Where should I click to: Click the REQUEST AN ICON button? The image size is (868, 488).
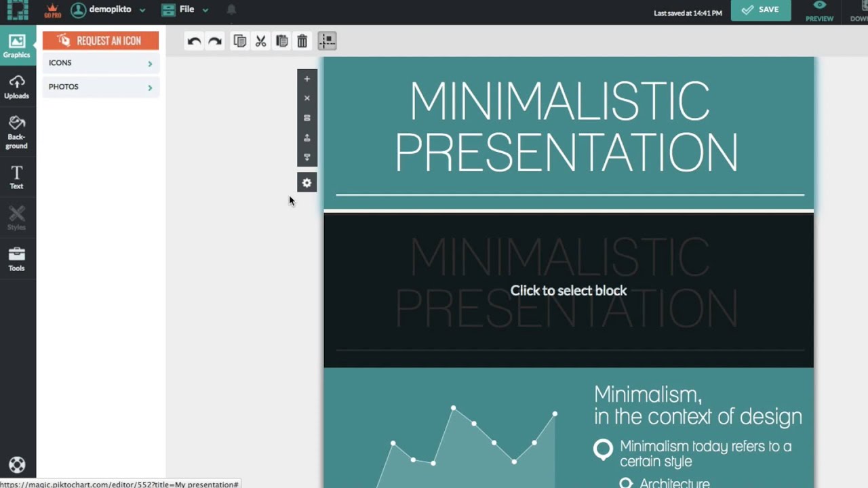(100, 41)
